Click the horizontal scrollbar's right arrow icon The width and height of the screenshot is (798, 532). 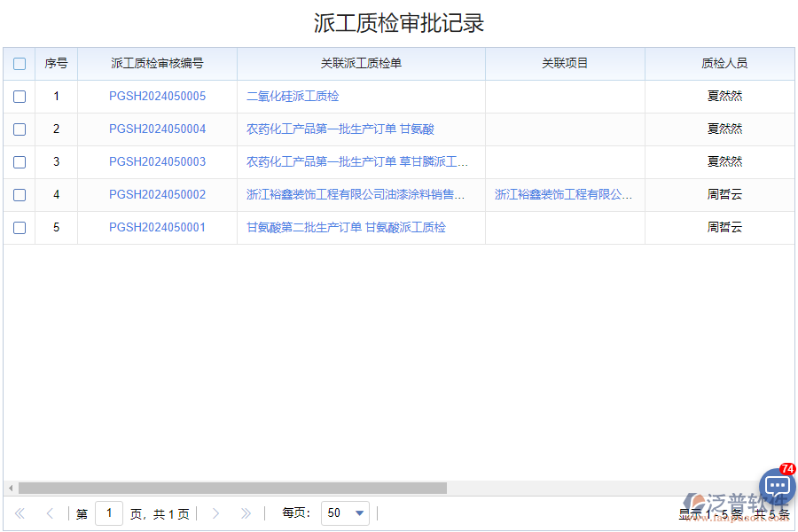coord(787,486)
